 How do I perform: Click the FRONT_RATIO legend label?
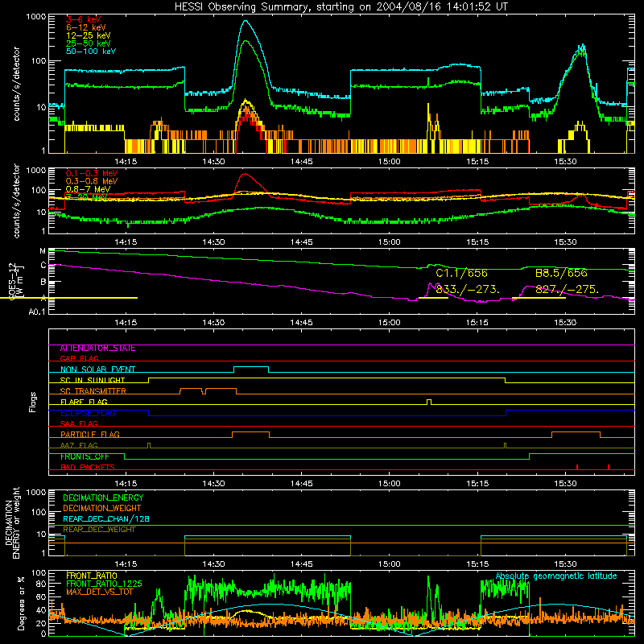pyautogui.click(x=92, y=576)
